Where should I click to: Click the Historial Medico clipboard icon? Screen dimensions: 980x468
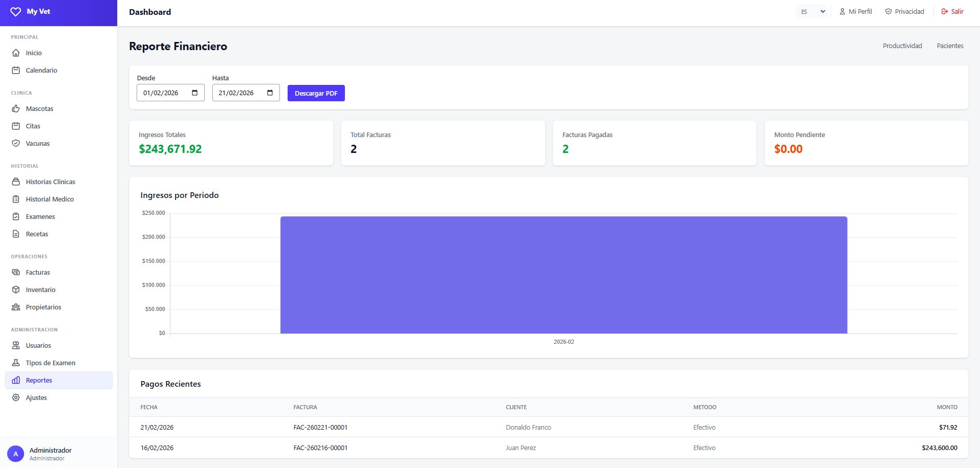16,199
